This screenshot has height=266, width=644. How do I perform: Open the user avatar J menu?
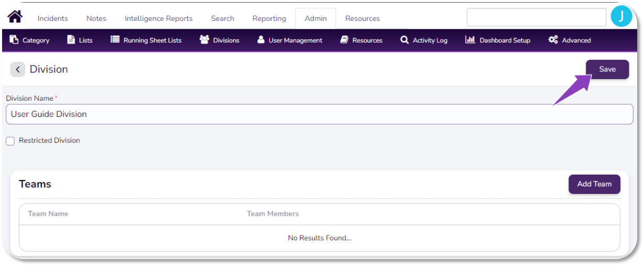(x=621, y=17)
